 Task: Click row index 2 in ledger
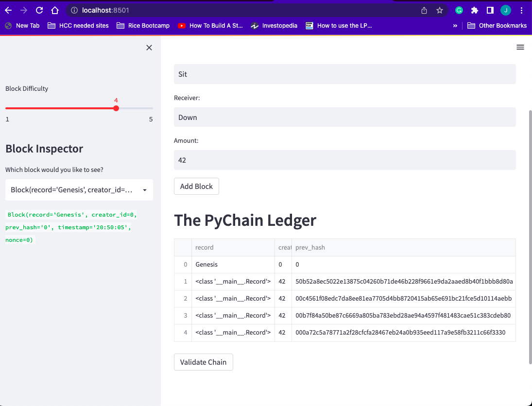(183, 299)
